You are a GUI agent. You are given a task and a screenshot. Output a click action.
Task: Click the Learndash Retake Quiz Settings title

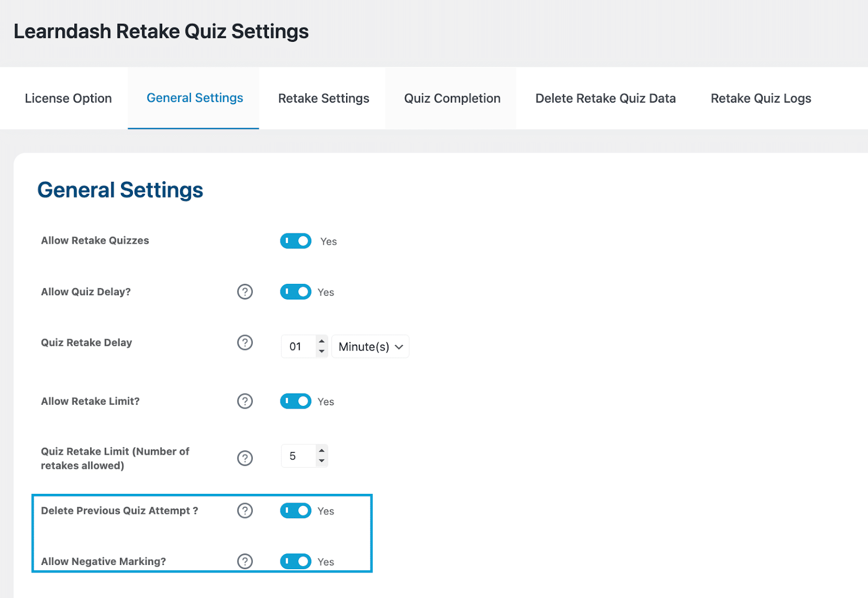(x=161, y=31)
